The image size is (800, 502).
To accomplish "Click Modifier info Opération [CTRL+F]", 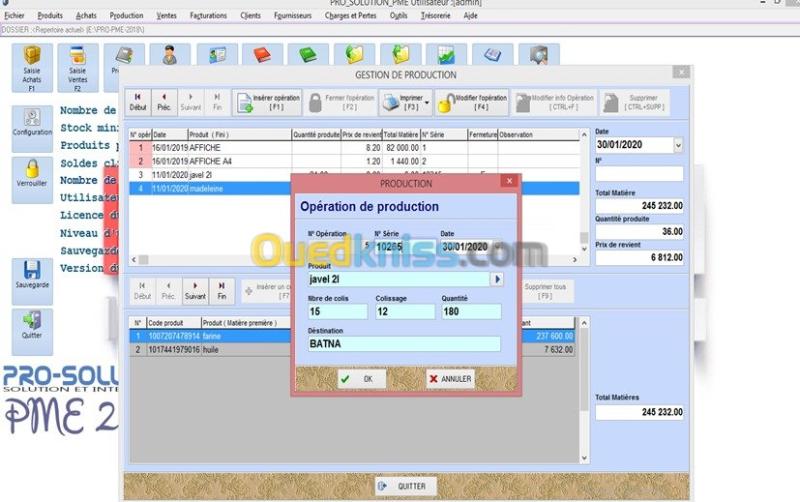I will [x=554, y=102].
